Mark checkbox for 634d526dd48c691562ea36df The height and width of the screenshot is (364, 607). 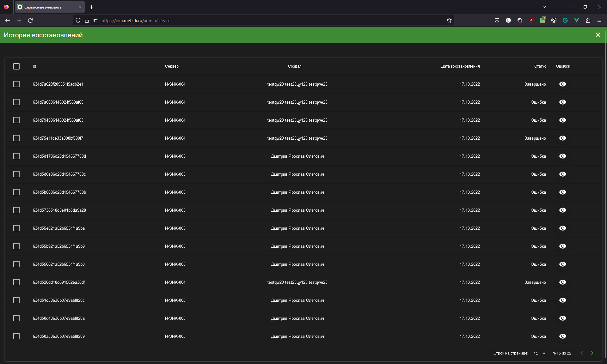(x=16, y=282)
